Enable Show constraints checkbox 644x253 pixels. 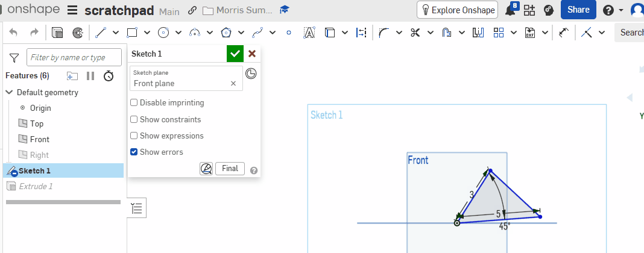click(x=134, y=119)
